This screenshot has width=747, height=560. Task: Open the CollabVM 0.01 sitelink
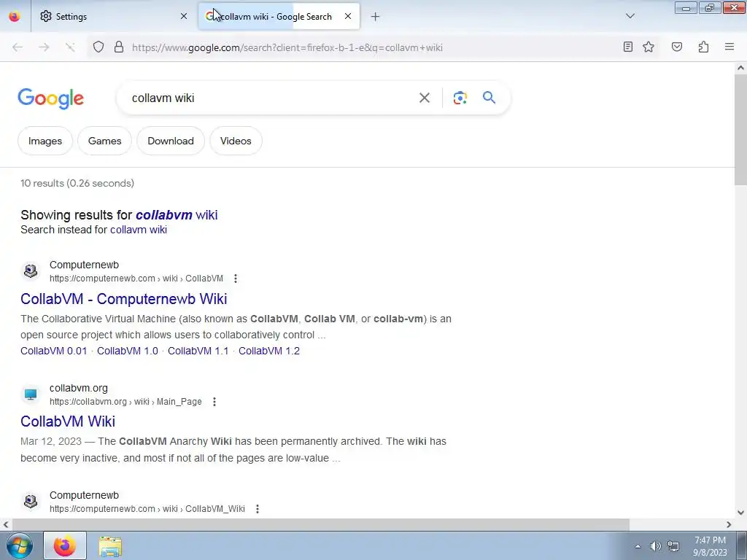click(54, 351)
